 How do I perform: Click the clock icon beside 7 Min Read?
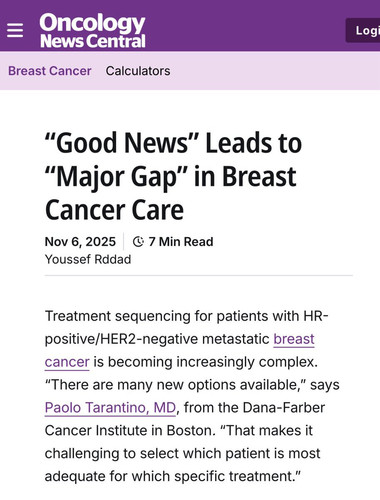click(138, 242)
